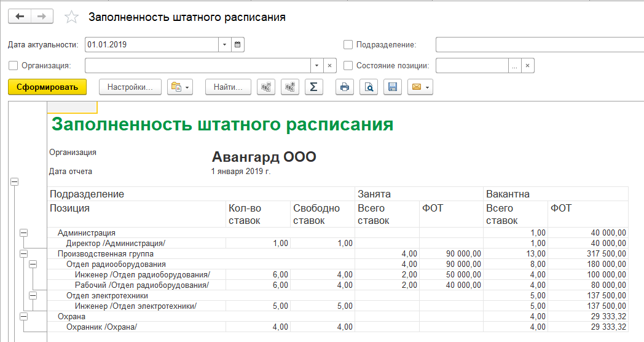Click the forward navigation arrow

coord(41,17)
